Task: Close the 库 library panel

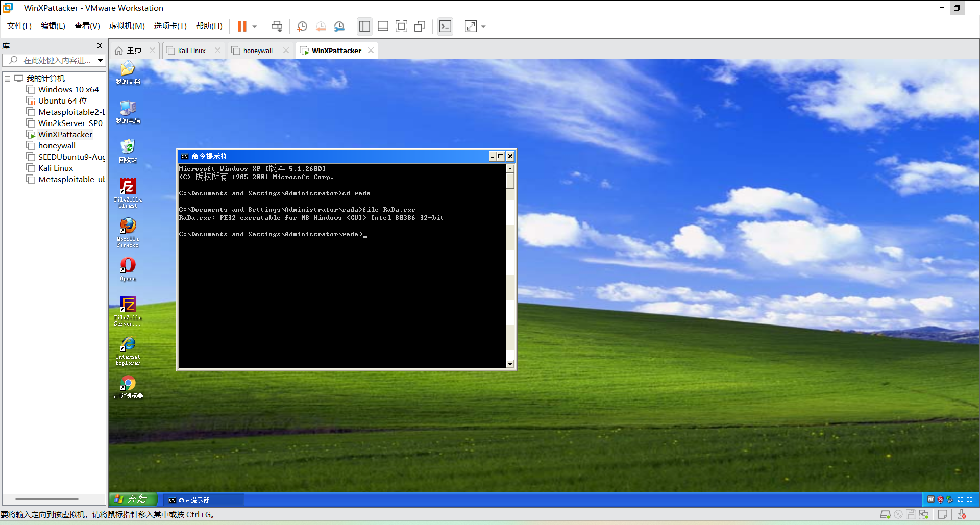Action: pyautogui.click(x=100, y=46)
